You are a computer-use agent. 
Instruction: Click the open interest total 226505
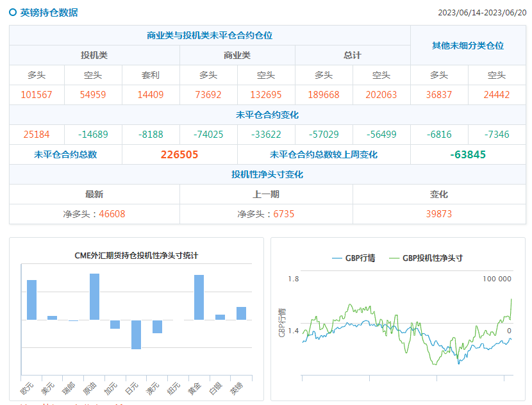179,154
